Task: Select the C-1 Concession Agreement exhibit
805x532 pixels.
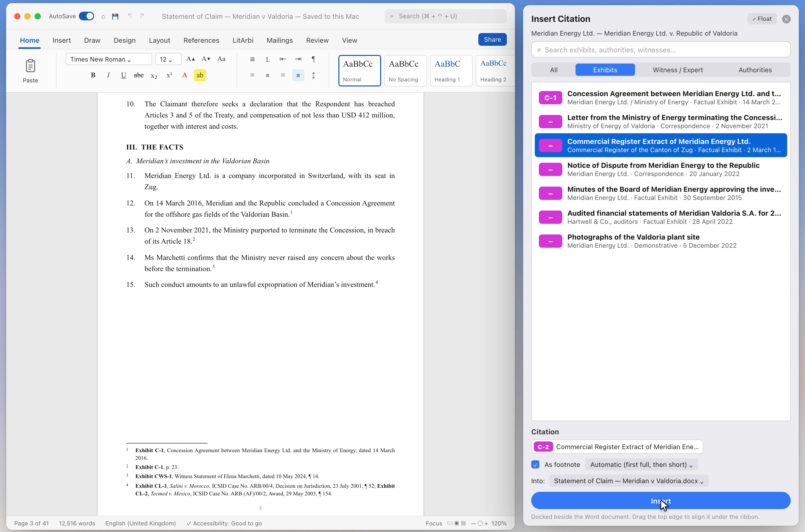Action: click(660, 98)
